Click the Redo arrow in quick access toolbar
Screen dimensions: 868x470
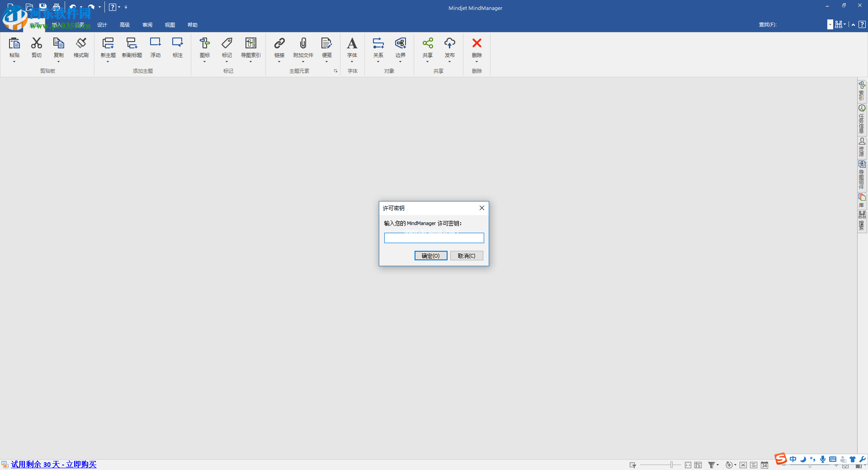coord(91,7)
